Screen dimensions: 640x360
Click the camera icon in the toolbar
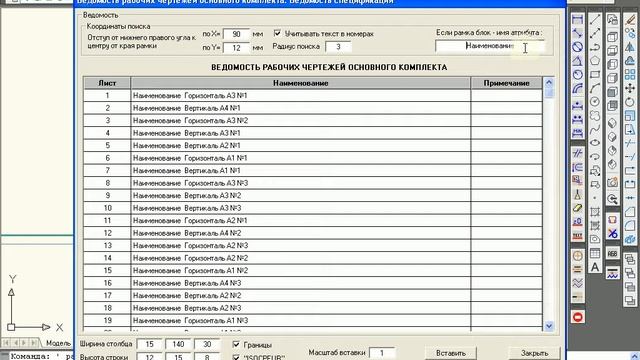tap(613, 182)
